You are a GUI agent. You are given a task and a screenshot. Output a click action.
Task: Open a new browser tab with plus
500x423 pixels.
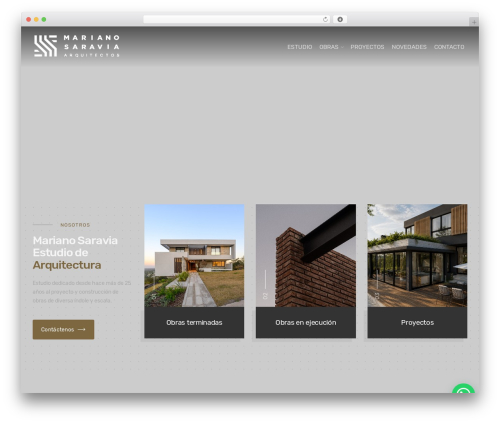coord(474,22)
